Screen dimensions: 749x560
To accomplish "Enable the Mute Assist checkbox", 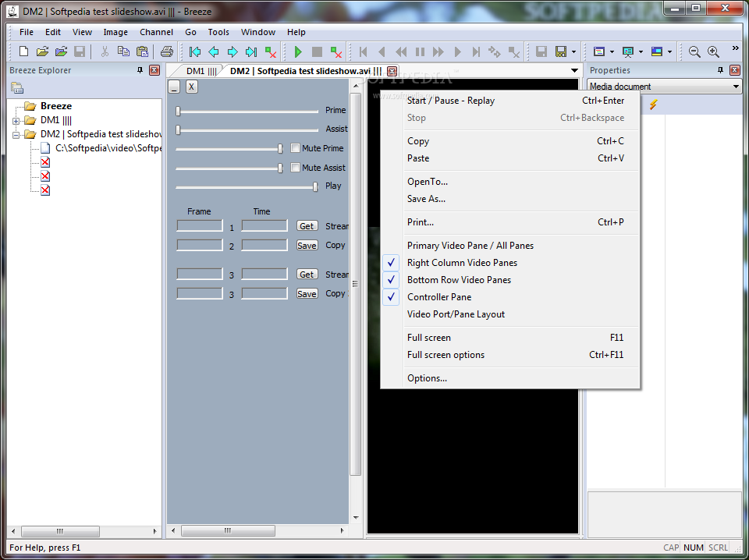I will click(x=295, y=168).
